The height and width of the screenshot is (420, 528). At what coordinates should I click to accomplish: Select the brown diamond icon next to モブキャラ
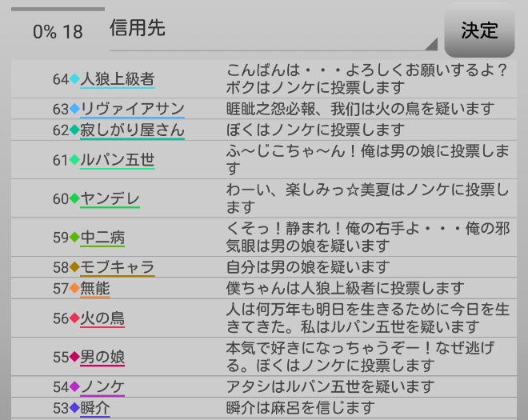coord(75,267)
